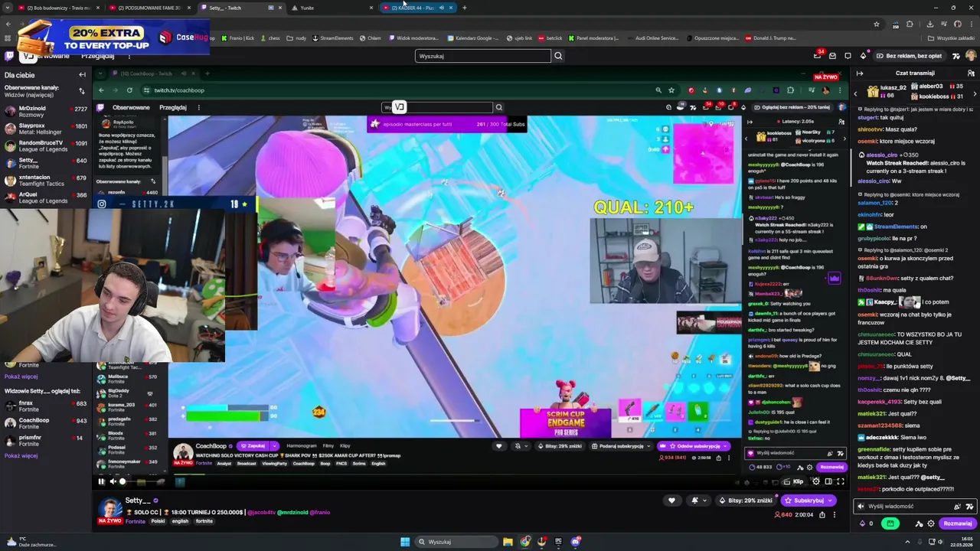The width and height of the screenshot is (980, 551).
Task: Send the chat message with the Rozmawiaj button
Action: point(957,523)
